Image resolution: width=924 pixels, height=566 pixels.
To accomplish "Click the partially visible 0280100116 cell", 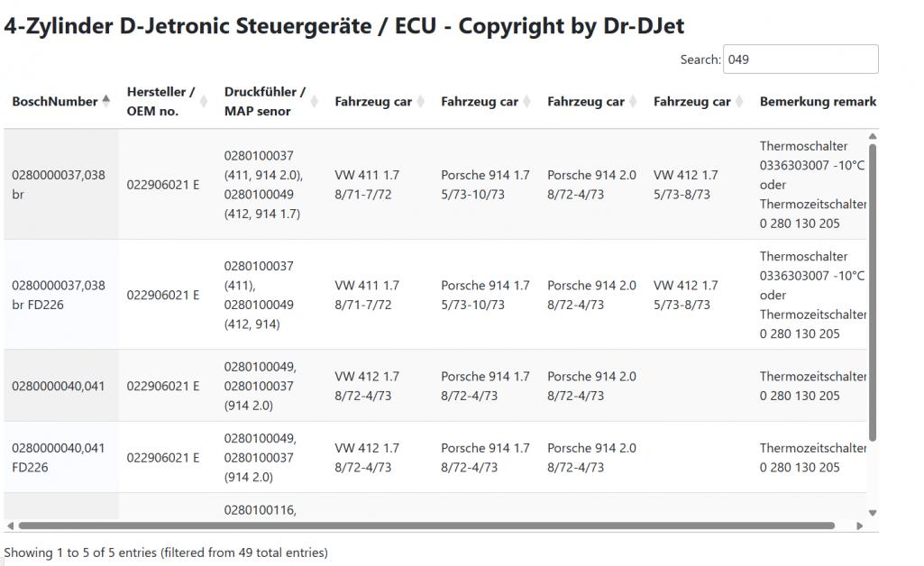I will coord(260,511).
